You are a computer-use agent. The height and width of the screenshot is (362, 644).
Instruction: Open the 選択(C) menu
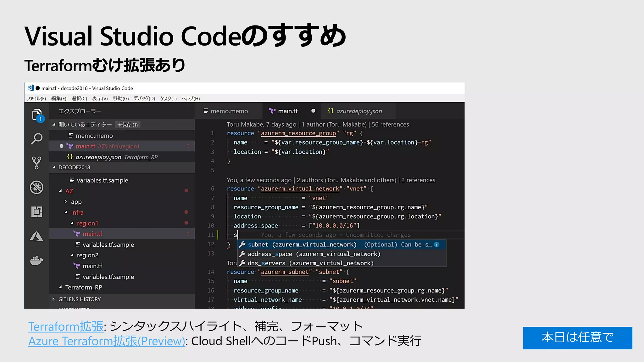pos(79,98)
